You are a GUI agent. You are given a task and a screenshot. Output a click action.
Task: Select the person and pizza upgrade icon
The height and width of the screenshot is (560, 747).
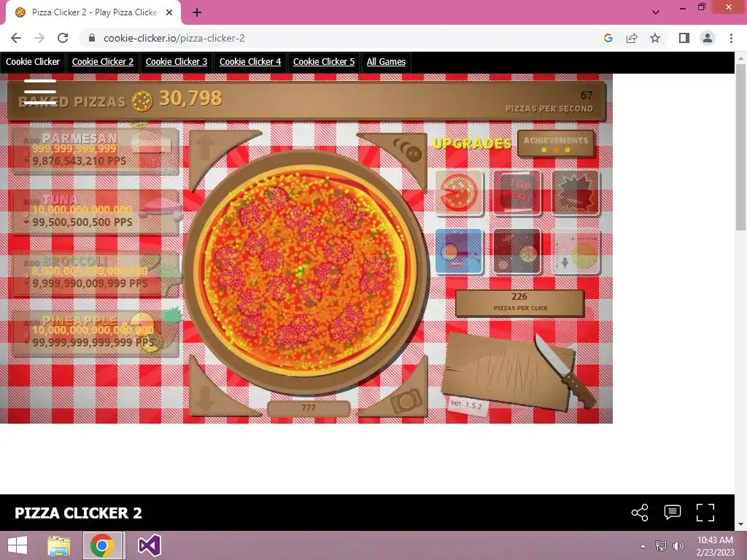pyautogui.click(x=576, y=252)
